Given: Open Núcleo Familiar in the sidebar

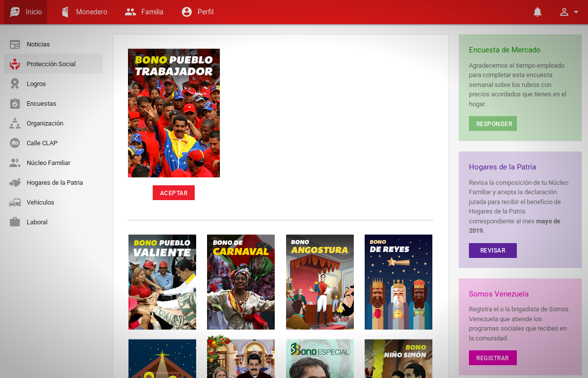Looking at the screenshot, I should click(x=48, y=163).
